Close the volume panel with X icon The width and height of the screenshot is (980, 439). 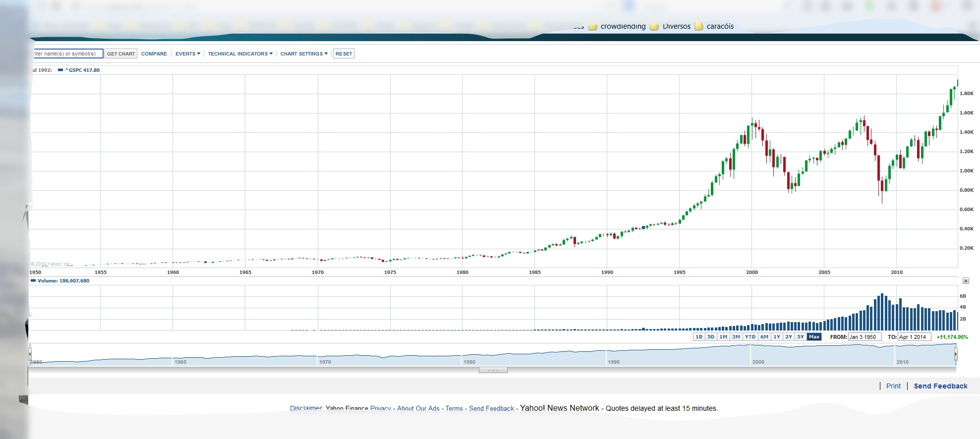click(966, 281)
